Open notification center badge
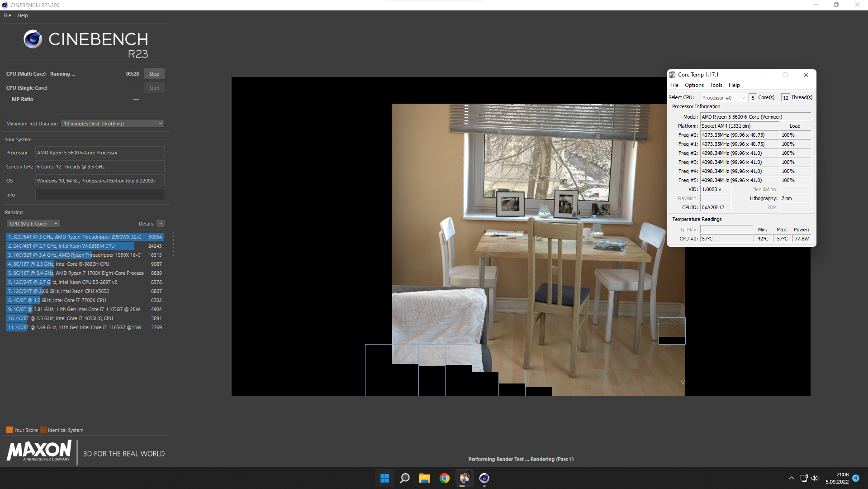The height and width of the screenshot is (489, 868). pos(856,478)
